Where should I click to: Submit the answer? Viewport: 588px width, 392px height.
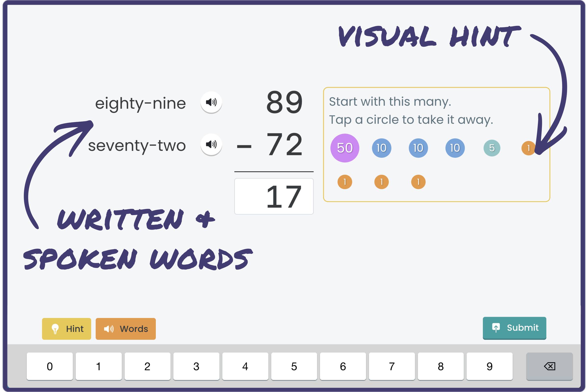coord(514,328)
